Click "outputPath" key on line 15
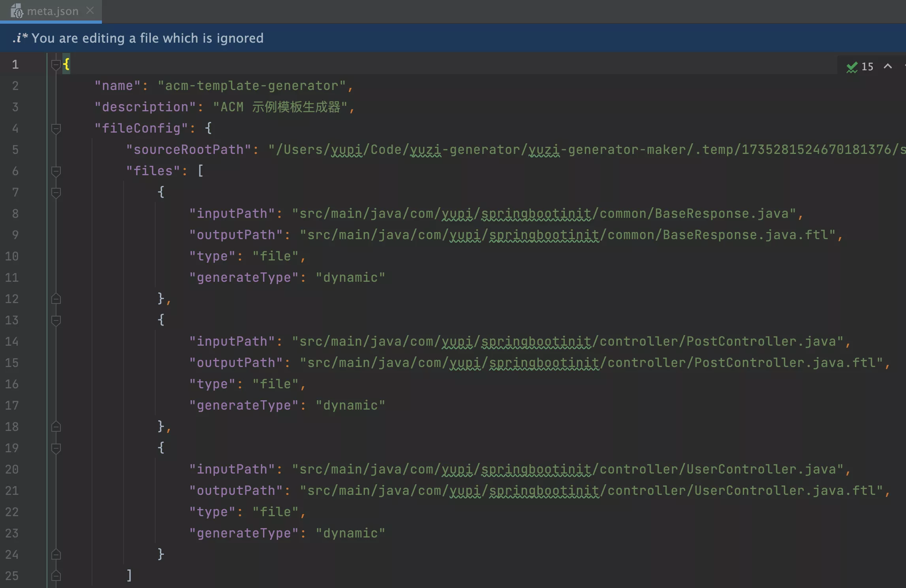Screen dimensions: 906x588 point(236,363)
